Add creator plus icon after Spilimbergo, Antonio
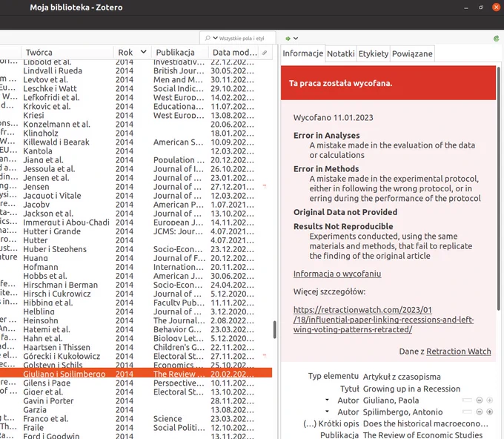This screenshot has width=504, height=439. 489,412
